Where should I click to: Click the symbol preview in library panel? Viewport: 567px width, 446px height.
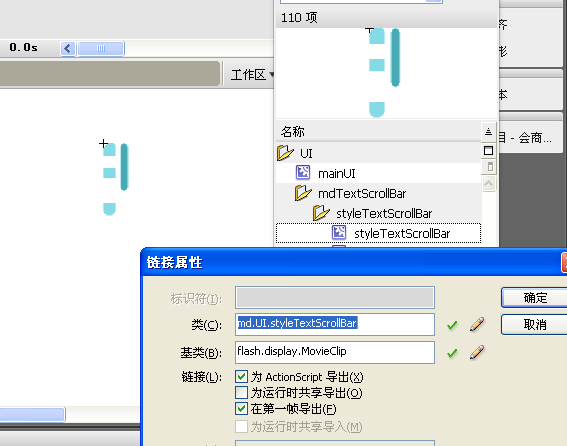384,72
